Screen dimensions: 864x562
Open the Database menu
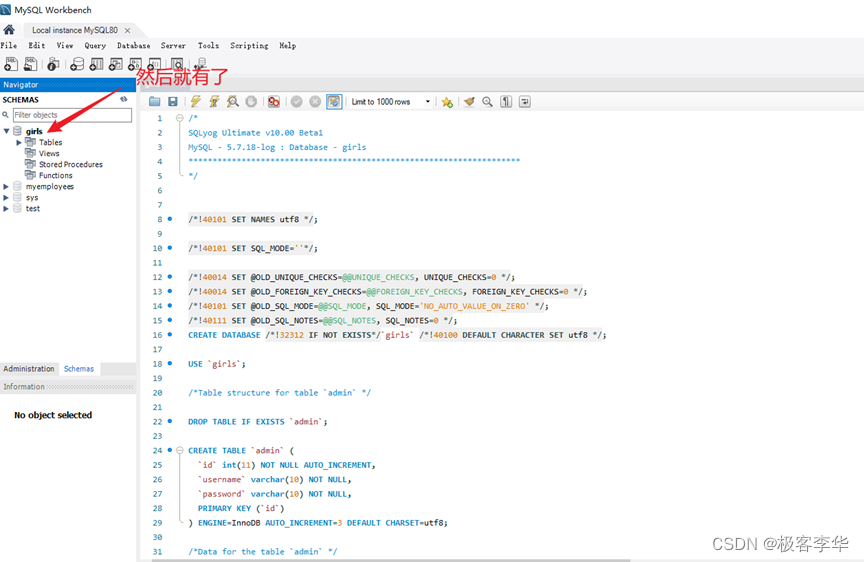pos(133,46)
